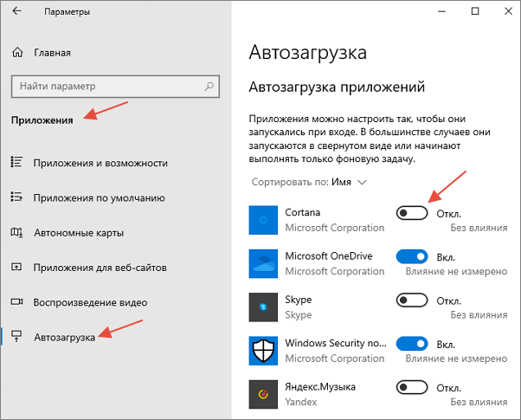Click the search magnifier icon
The width and height of the screenshot is (521, 420).
point(209,87)
